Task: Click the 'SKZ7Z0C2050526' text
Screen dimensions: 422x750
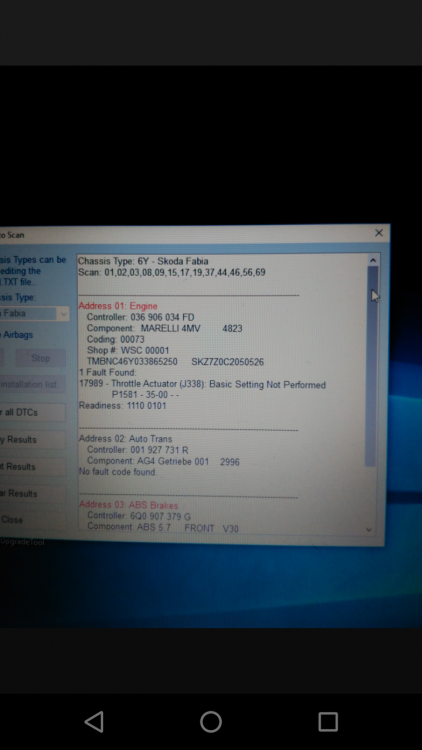Action: pyautogui.click(x=227, y=362)
